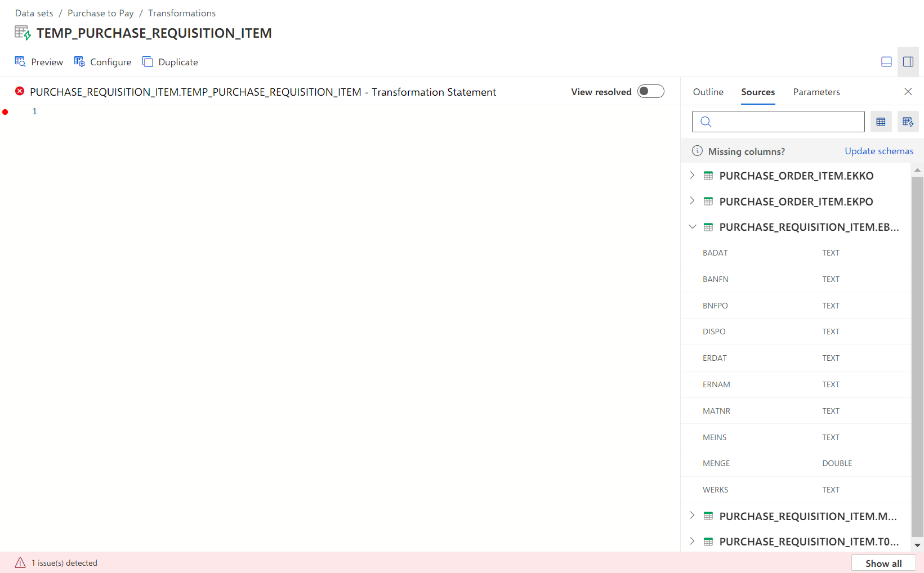Image resolution: width=924 pixels, height=573 pixels.
Task: Expand PURCHASE_REQUISITION_ITEM.T0... source
Action: pyautogui.click(x=693, y=541)
